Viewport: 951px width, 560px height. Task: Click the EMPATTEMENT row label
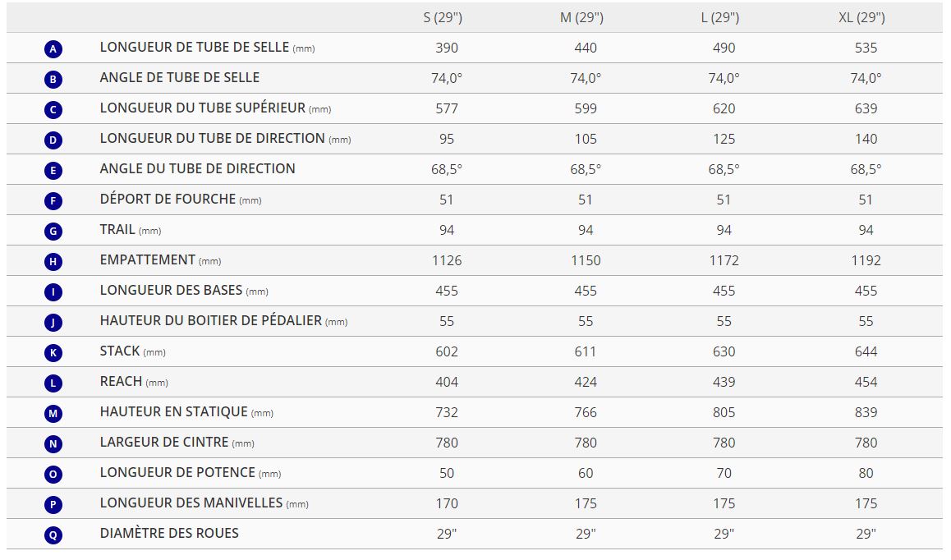148,260
